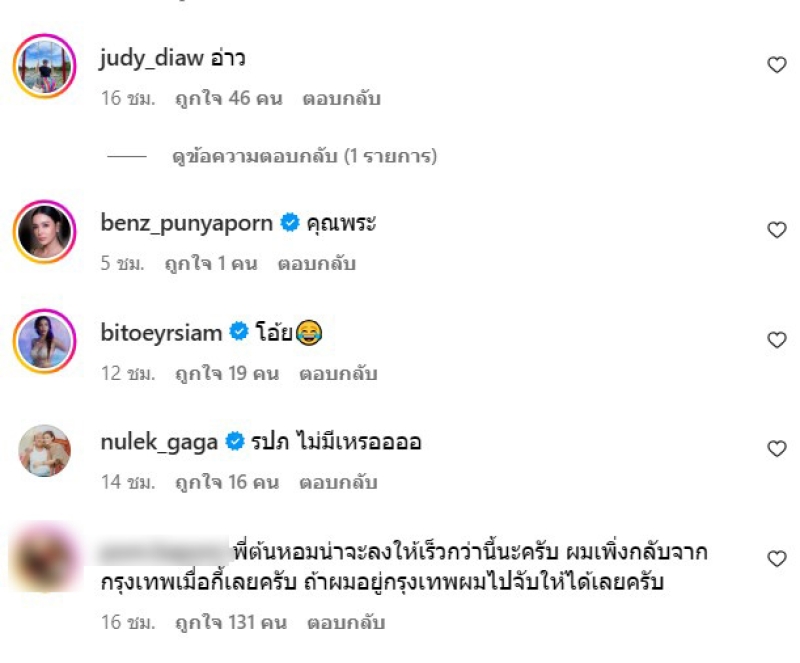View the 46 likes on judy_diaw's comment
The height and width of the screenshot is (663, 800).
pyautogui.click(x=229, y=98)
